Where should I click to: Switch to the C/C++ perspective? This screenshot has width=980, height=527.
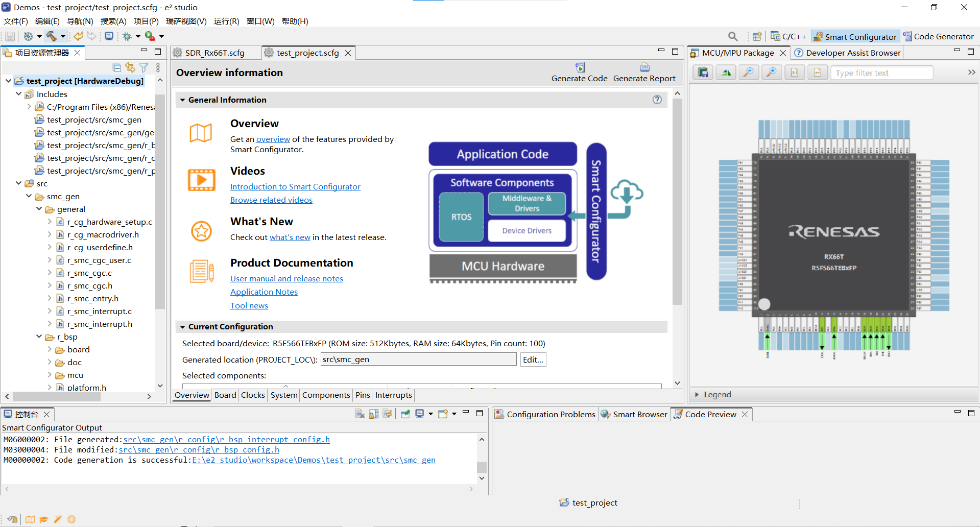[x=788, y=36]
